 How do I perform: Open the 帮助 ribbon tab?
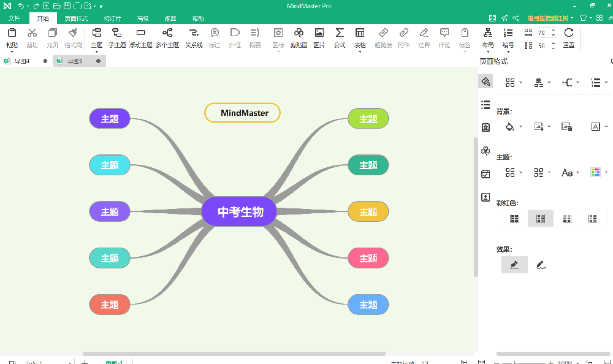pos(198,18)
